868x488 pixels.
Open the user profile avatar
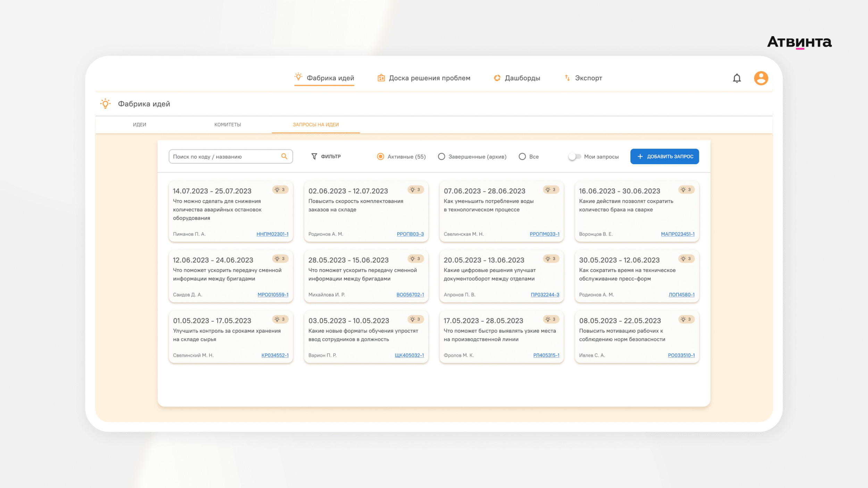click(x=761, y=78)
